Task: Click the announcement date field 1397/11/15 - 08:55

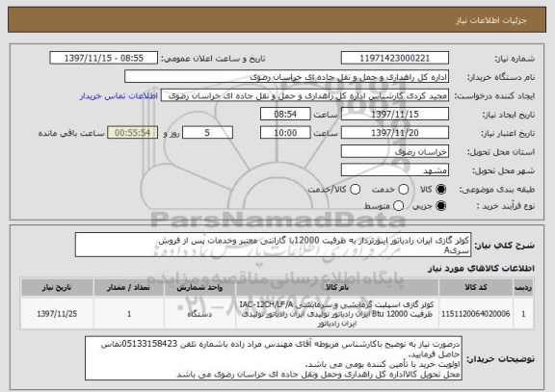Action: (104, 58)
